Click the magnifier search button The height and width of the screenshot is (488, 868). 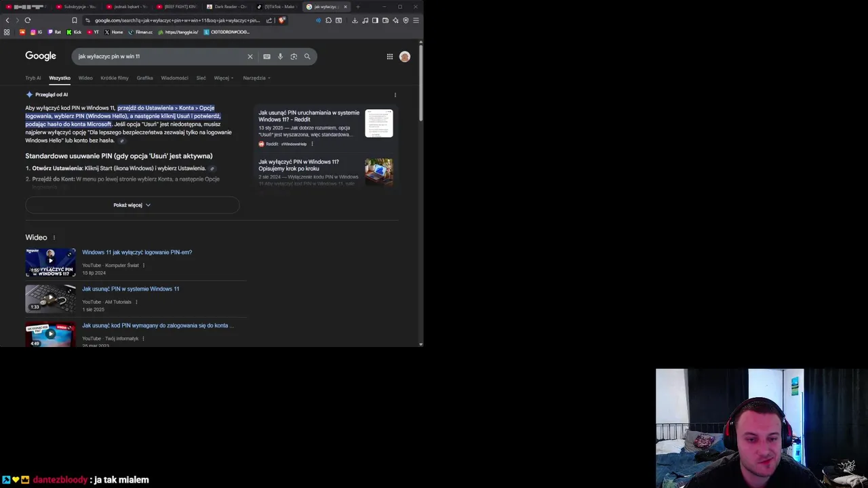(x=307, y=56)
